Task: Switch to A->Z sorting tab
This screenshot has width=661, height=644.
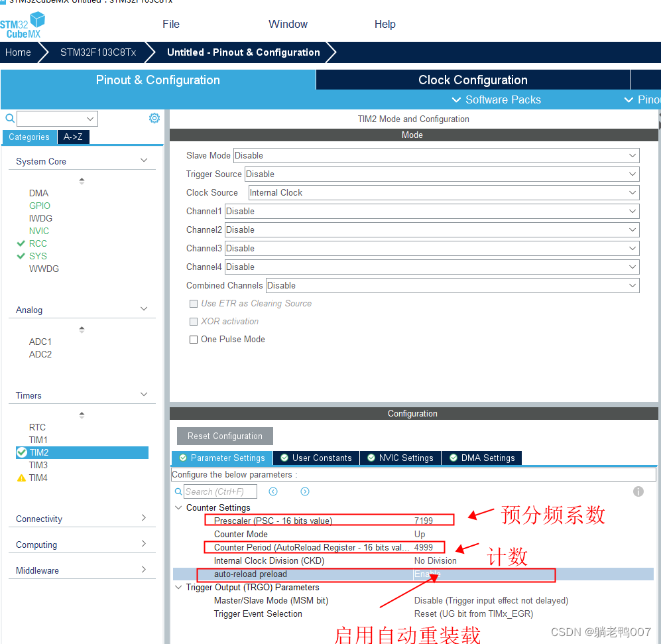Action: [73, 137]
